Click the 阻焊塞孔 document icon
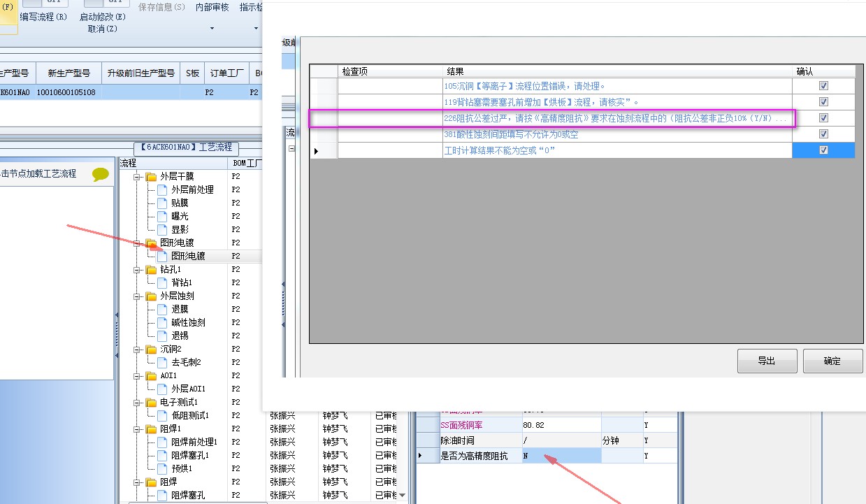This screenshot has width=866, height=504. tap(163, 496)
